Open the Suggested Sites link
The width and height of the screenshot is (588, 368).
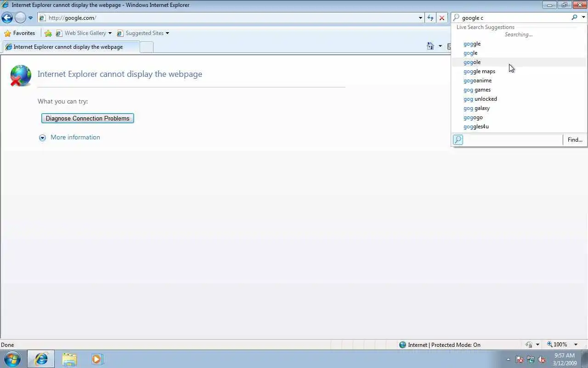[140, 33]
